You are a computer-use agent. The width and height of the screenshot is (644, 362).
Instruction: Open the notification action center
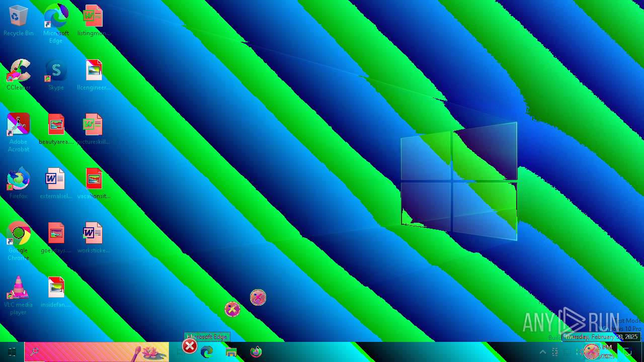(x=628, y=352)
